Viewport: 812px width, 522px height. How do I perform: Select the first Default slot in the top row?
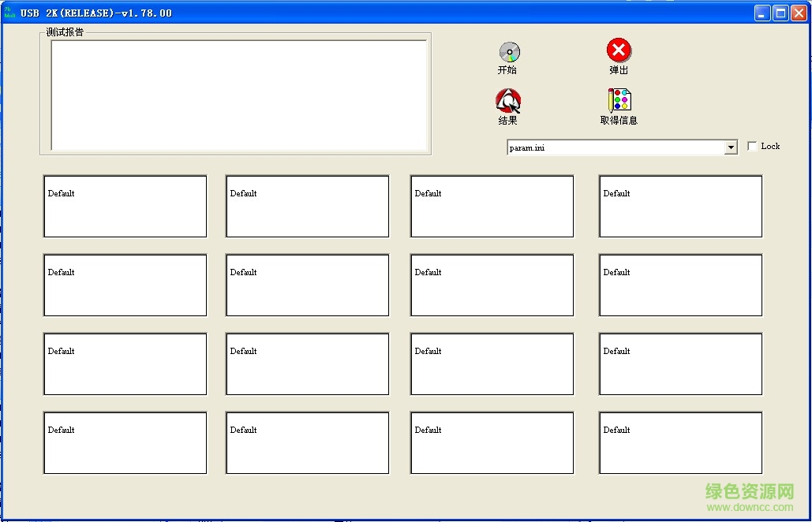pos(125,207)
